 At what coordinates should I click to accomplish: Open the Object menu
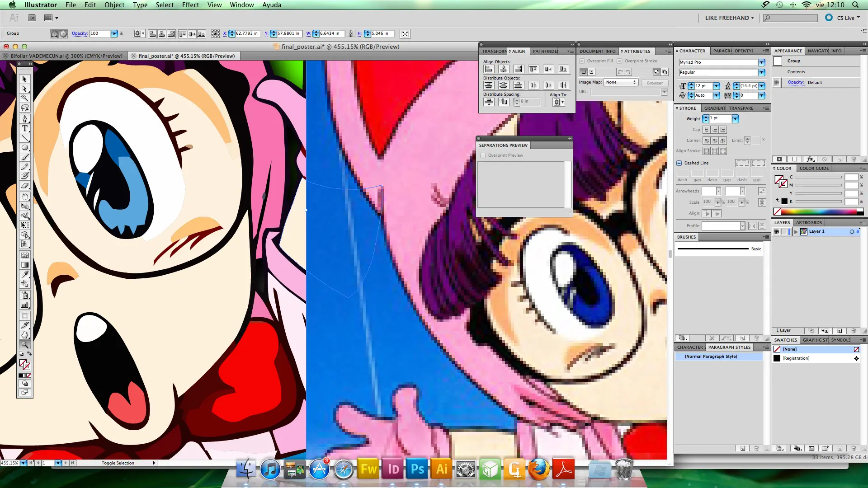[x=114, y=5]
